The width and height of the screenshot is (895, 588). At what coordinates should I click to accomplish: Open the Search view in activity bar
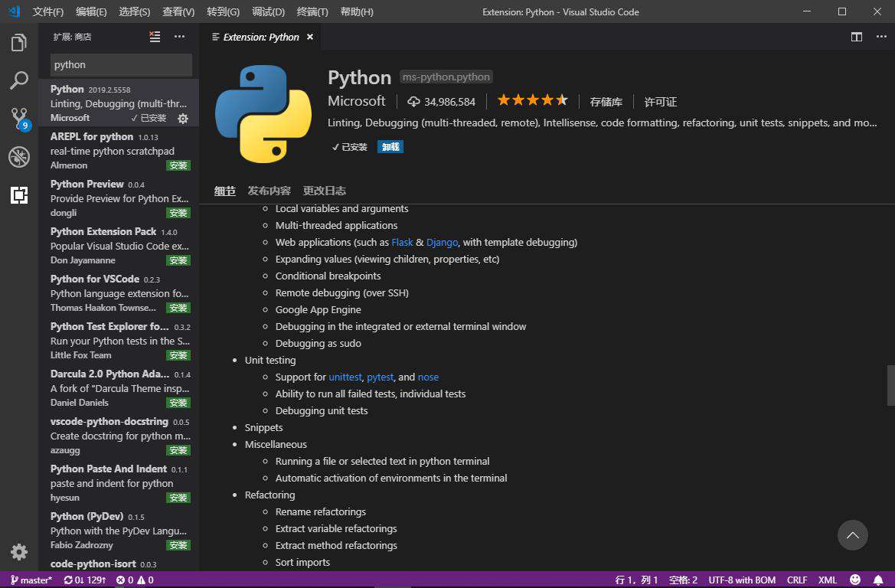point(19,80)
